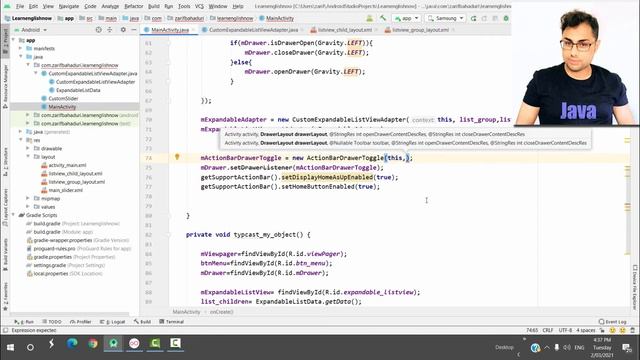
Task: Expand the mipmap folder
Action: [x=28, y=198]
